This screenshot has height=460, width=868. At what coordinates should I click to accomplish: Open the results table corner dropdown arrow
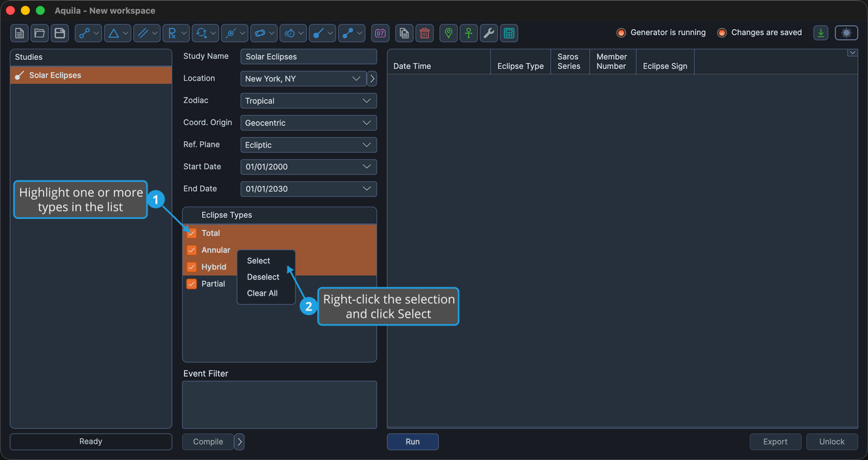point(852,53)
